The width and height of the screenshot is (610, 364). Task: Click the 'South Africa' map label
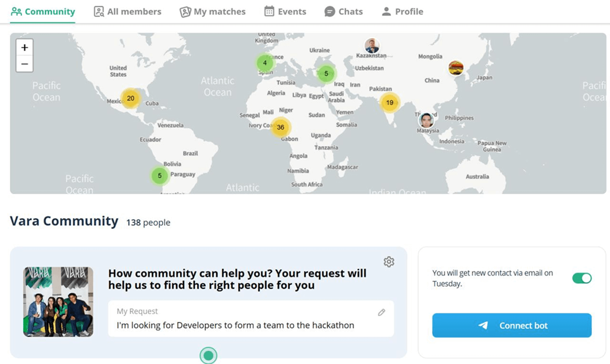(x=307, y=185)
